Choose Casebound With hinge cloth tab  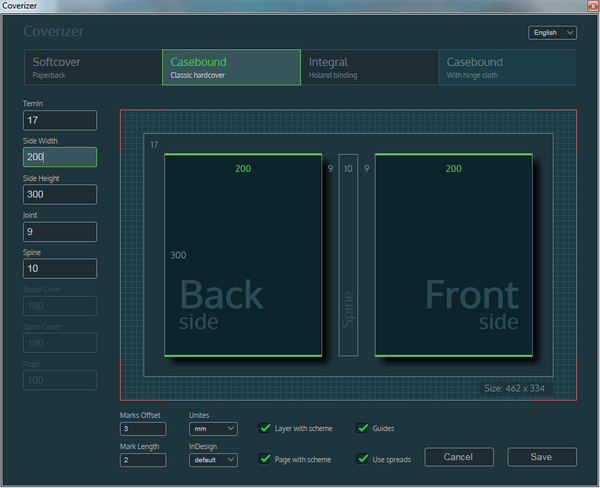[x=508, y=67]
